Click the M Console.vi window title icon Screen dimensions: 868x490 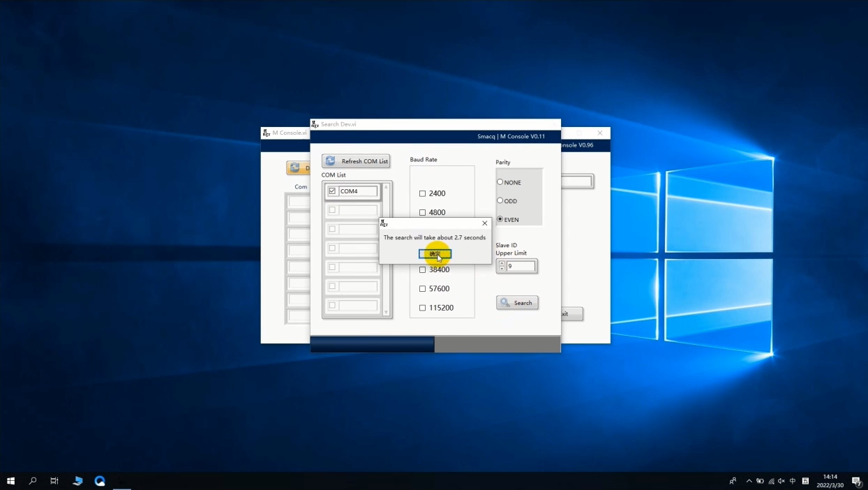(267, 133)
